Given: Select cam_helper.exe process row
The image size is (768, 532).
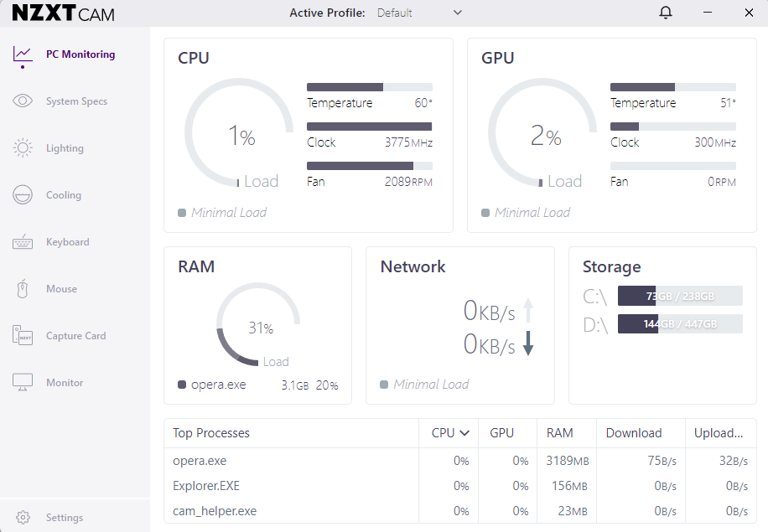Looking at the screenshot, I should click(460, 511).
